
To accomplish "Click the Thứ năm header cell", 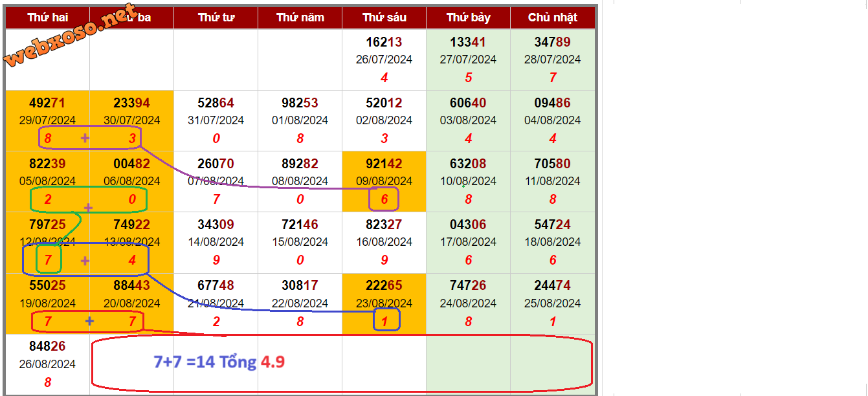I will click(300, 17).
